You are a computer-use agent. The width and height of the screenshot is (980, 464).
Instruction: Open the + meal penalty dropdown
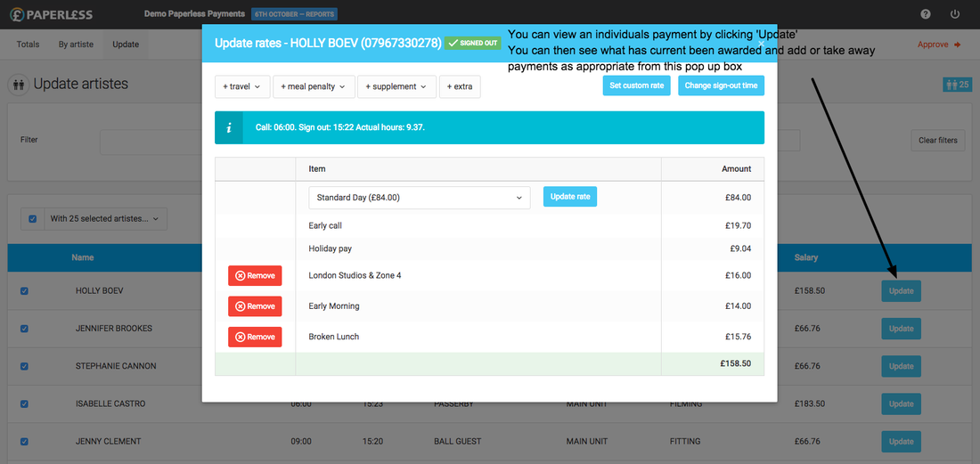pos(313,86)
